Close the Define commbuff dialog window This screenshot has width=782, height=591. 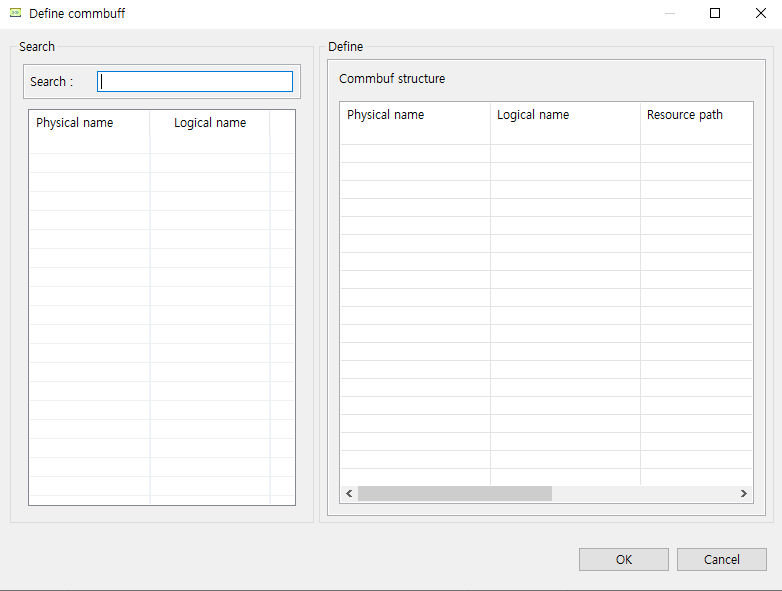(x=760, y=14)
